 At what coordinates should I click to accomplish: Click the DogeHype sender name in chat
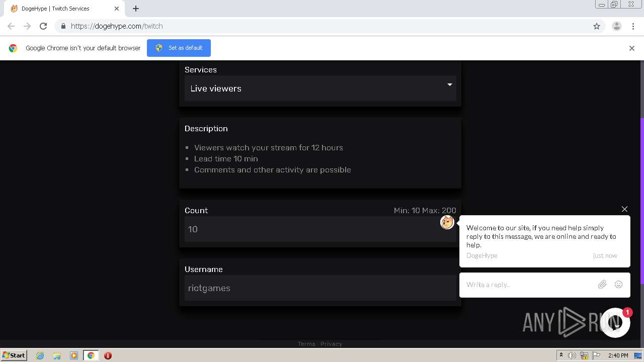point(482,255)
